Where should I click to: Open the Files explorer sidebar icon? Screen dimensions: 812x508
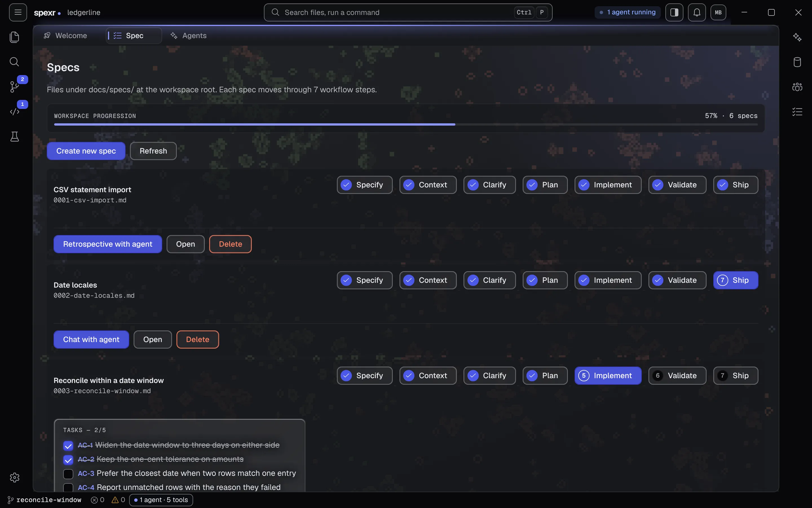click(x=14, y=37)
